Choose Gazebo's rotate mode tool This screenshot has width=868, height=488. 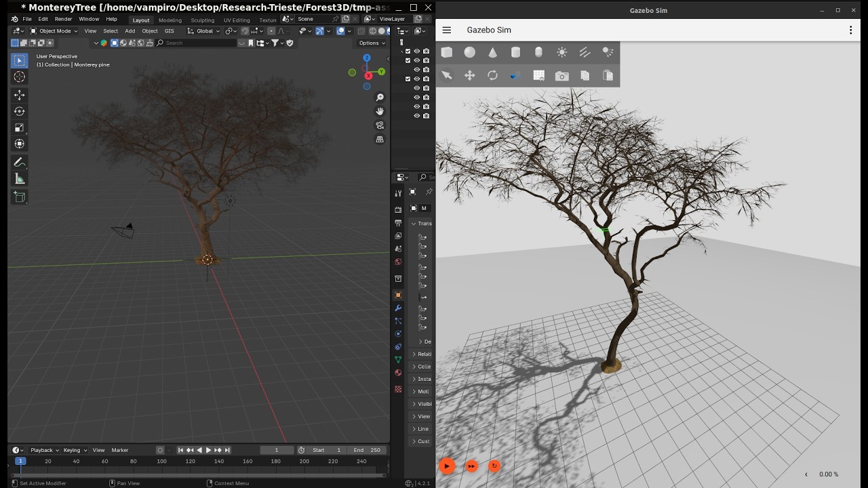point(493,76)
